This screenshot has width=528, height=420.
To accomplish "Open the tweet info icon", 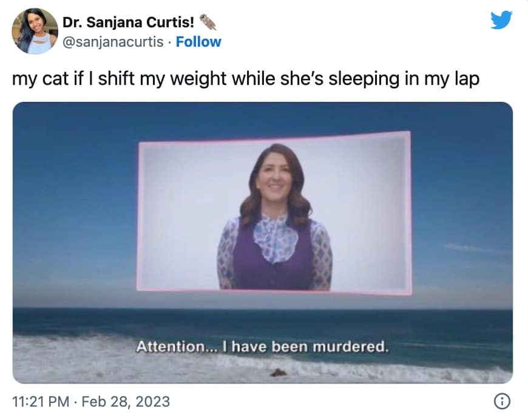I will 502,401.
